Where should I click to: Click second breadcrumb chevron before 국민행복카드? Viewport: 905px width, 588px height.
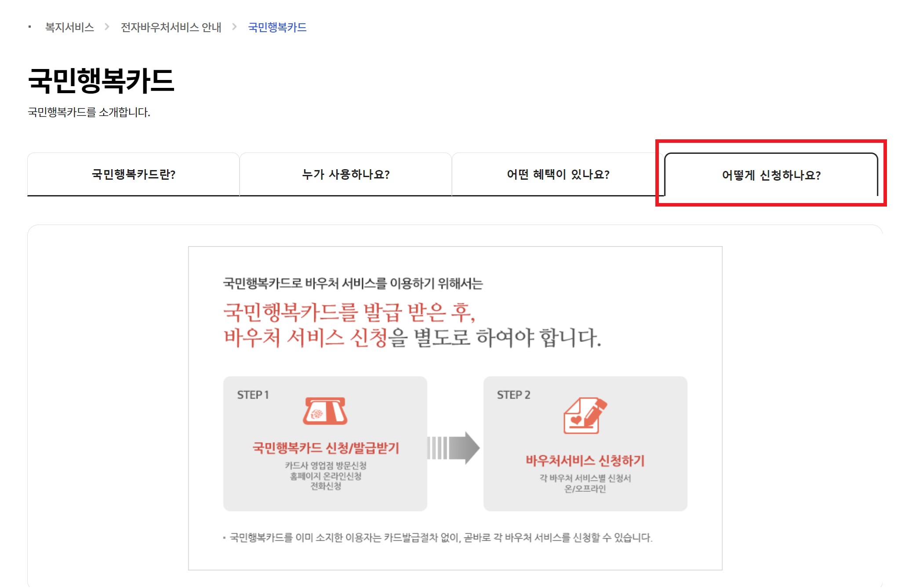234,27
